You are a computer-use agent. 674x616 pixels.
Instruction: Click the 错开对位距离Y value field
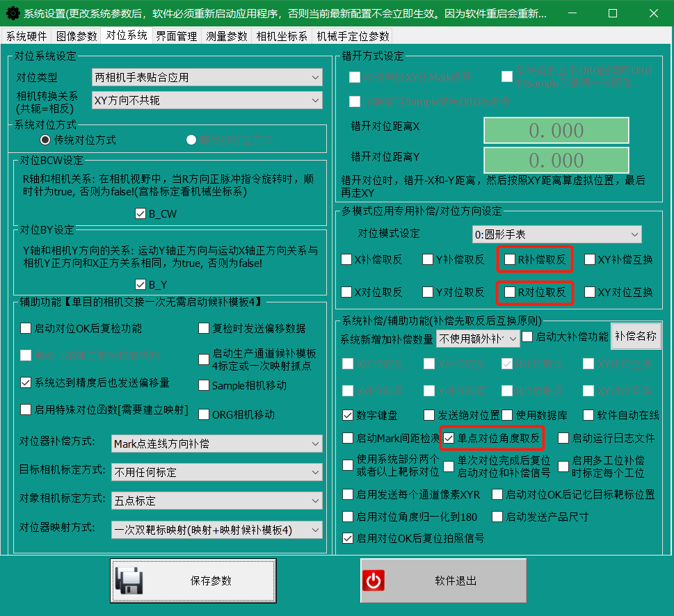[x=556, y=161]
